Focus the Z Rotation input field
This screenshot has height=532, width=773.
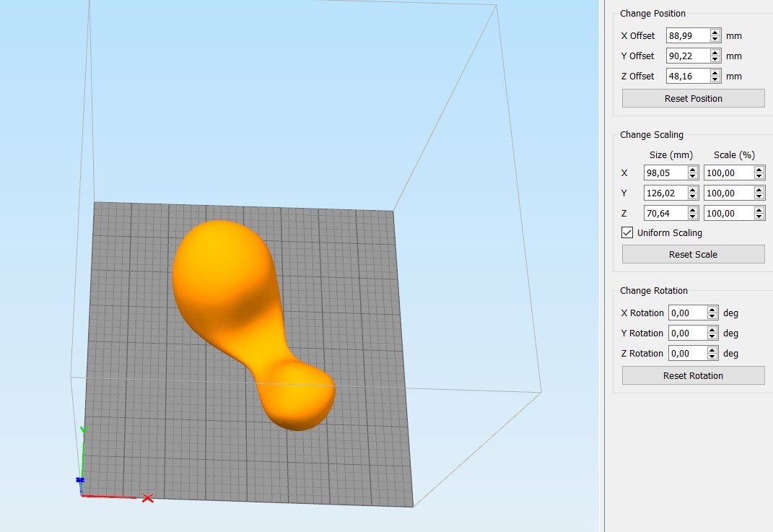[x=688, y=353]
